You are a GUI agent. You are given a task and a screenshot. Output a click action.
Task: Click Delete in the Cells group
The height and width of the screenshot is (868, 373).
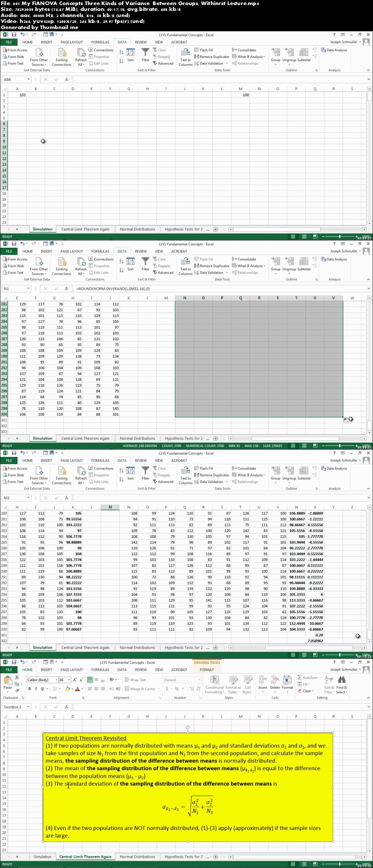(x=275, y=684)
